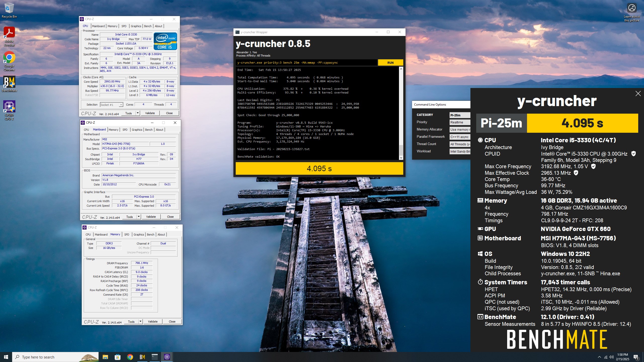This screenshot has width=644, height=362.
Task: Open Microsoft Store from the taskbar
Action: (x=117, y=357)
